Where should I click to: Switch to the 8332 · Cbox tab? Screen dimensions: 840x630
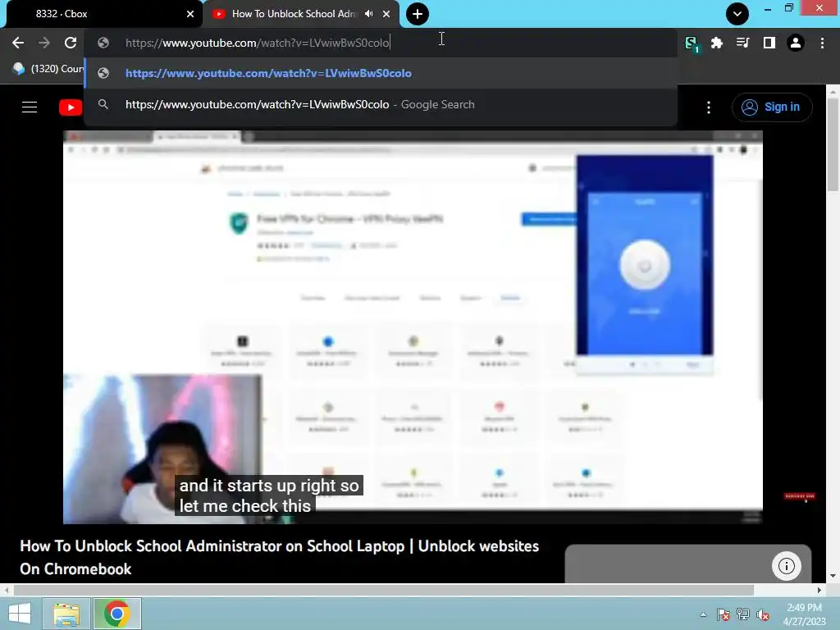[x=104, y=14]
